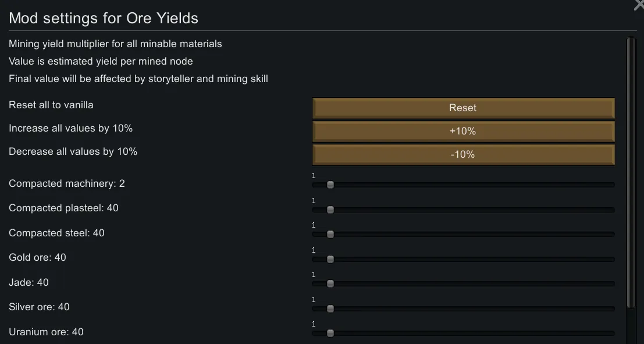Image resolution: width=644 pixels, height=344 pixels.
Task: Click the 'Reset all to vanilla' text
Action: click(x=51, y=105)
